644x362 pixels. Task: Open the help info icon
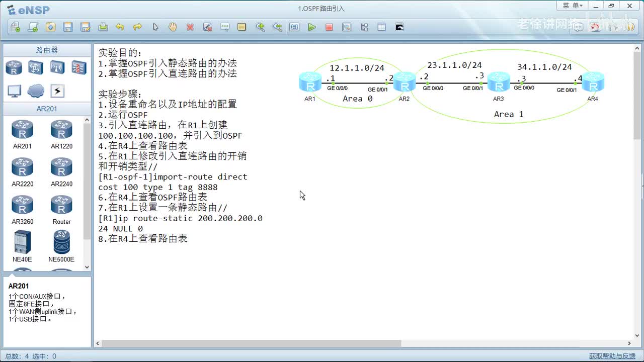click(630, 27)
